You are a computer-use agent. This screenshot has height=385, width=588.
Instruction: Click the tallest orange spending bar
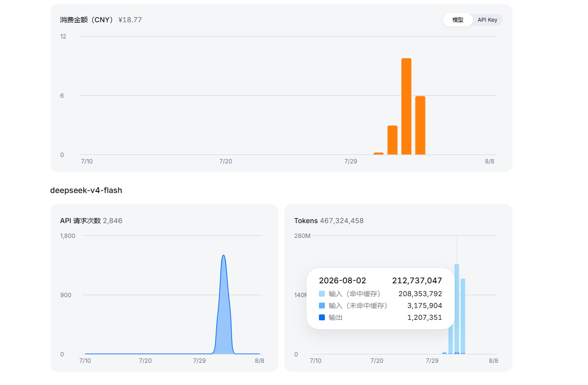(x=406, y=107)
